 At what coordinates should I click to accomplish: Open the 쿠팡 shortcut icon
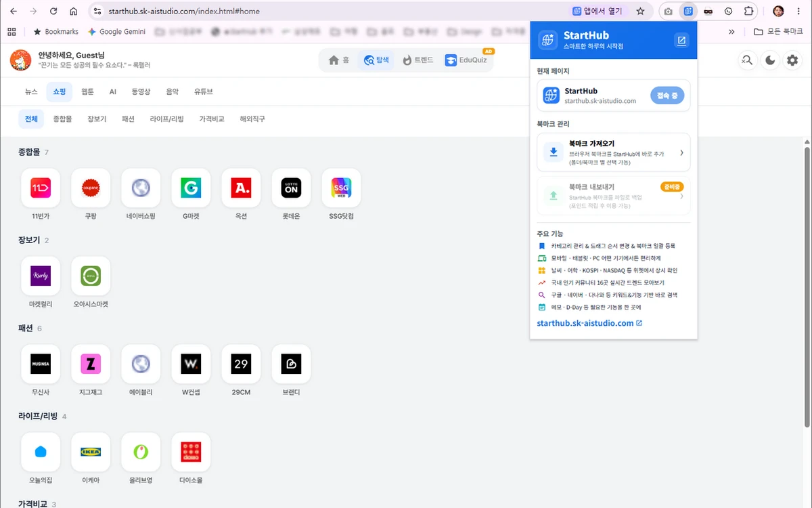pos(91,188)
